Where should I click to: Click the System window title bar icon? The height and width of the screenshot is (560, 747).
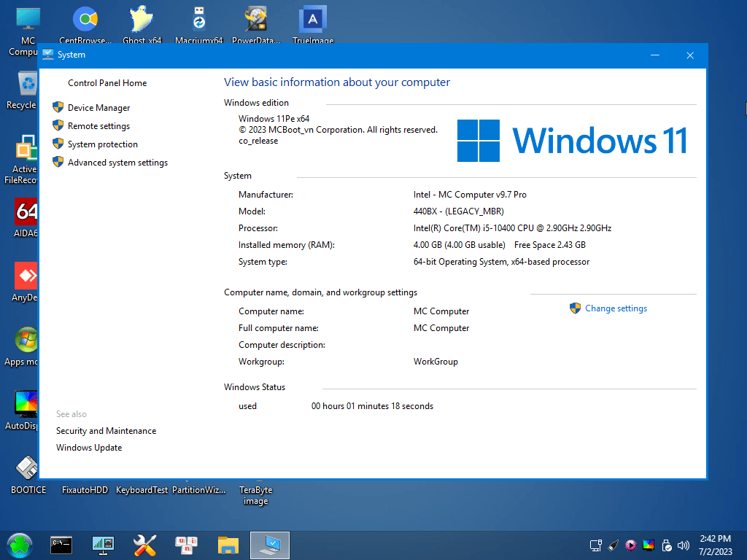point(47,55)
